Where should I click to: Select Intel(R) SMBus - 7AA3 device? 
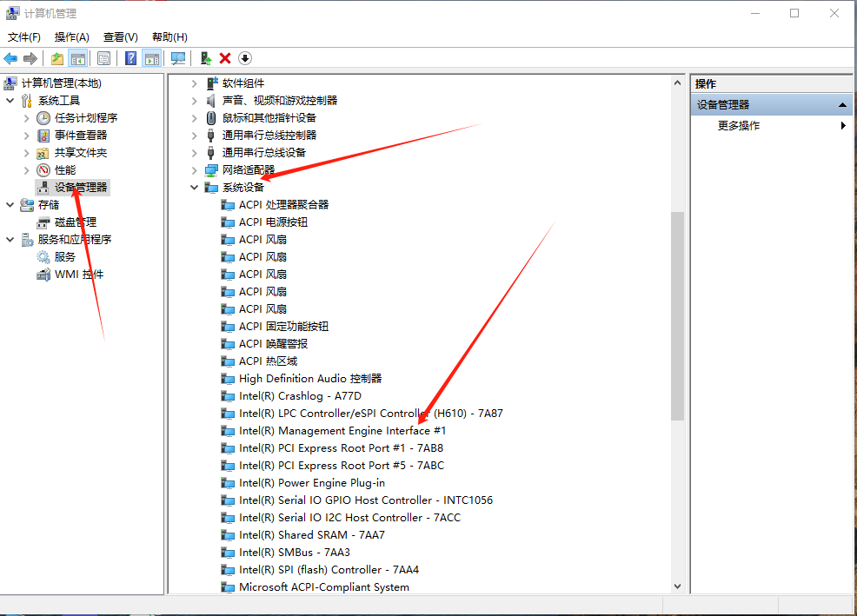click(294, 552)
